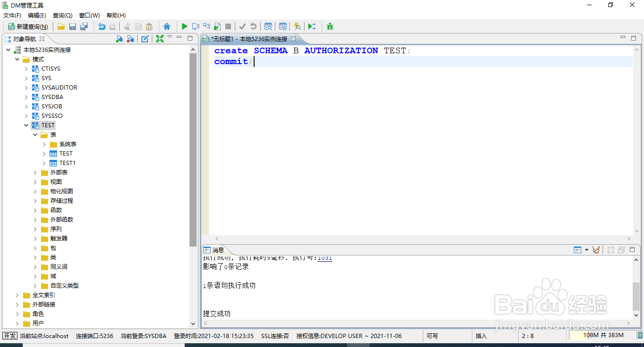Click the save-all toolbar icon
This screenshot has height=347, width=644.
[84, 27]
